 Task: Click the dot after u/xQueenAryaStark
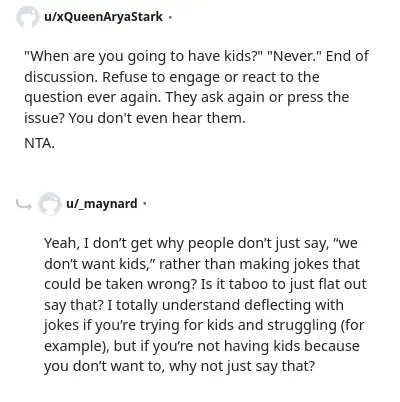tap(170, 17)
